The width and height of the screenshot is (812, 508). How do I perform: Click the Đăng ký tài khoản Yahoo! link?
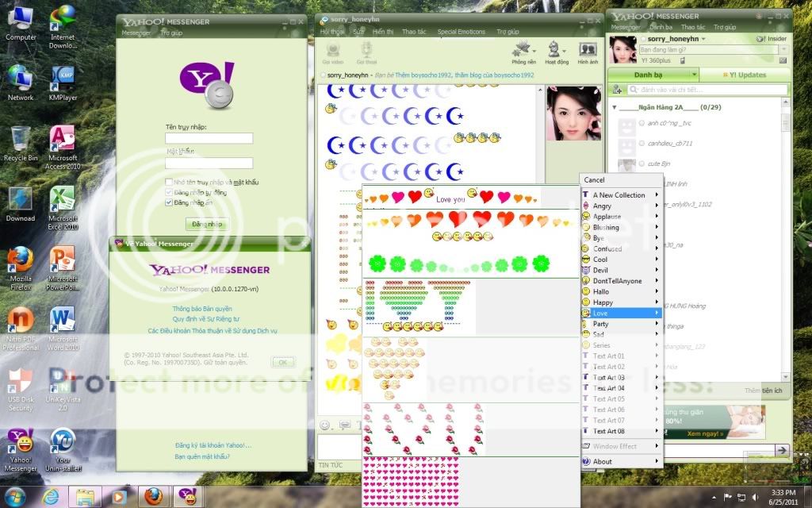(213, 445)
